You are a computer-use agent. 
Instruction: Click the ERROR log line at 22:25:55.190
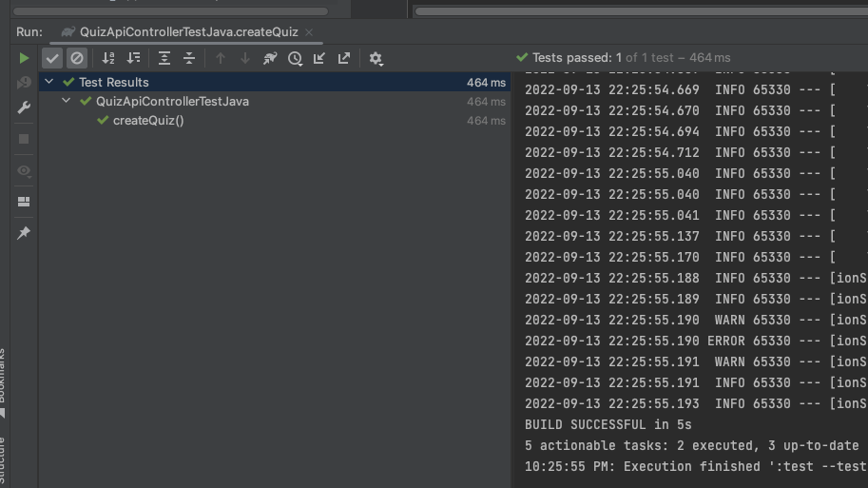pos(695,342)
